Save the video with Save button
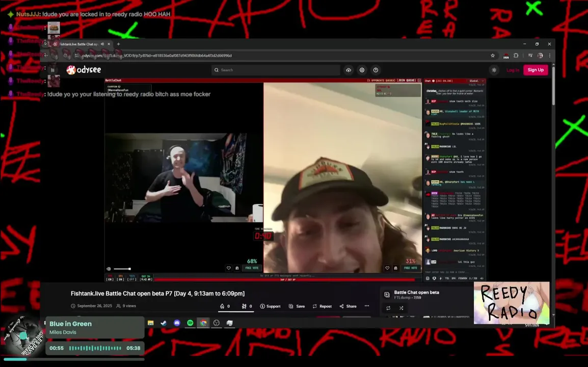 click(297, 306)
